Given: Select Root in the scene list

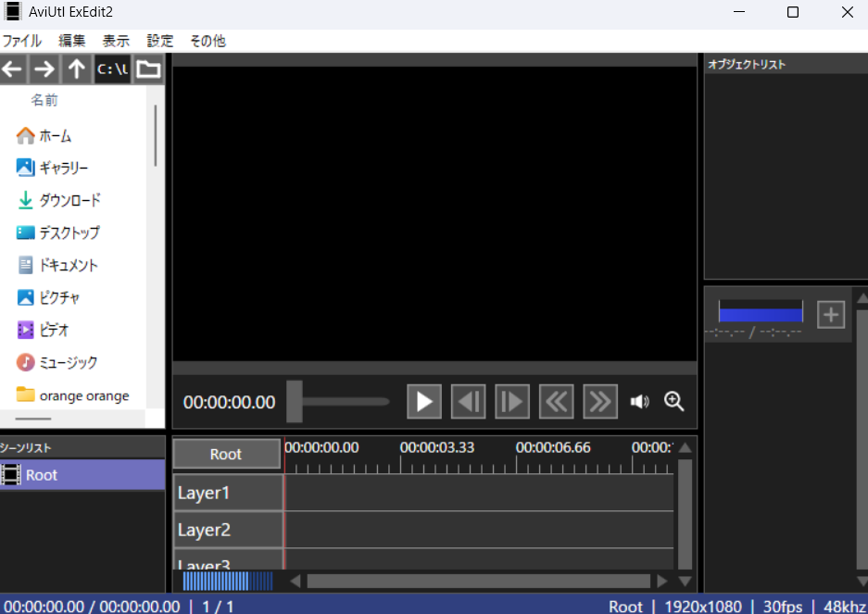Looking at the screenshot, I should (82, 475).
